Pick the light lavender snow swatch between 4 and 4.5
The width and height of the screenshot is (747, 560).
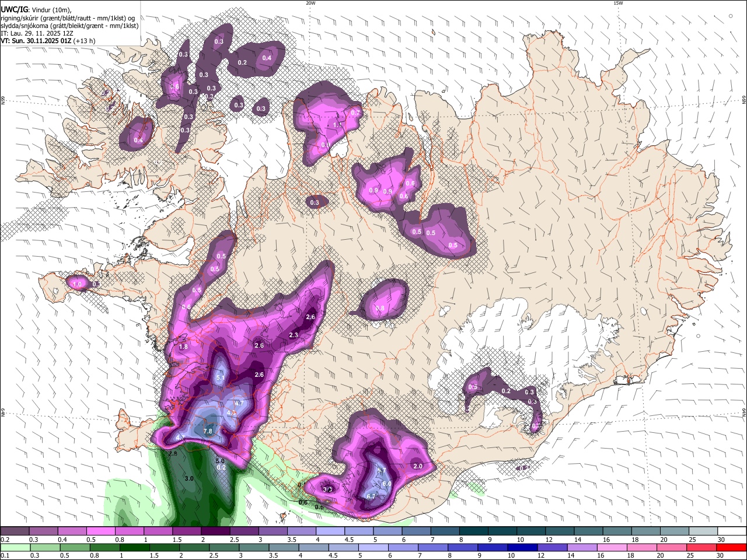click(330, 531)
